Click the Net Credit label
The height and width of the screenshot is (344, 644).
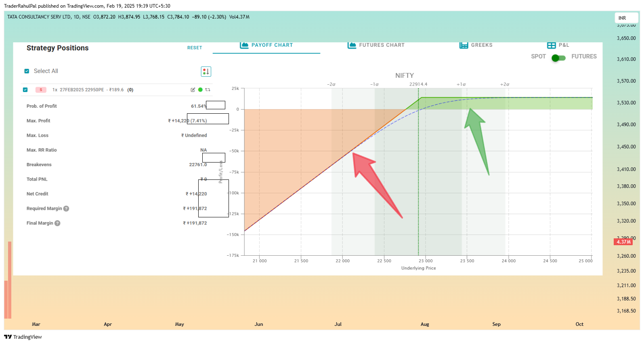[x=38, y=194]
